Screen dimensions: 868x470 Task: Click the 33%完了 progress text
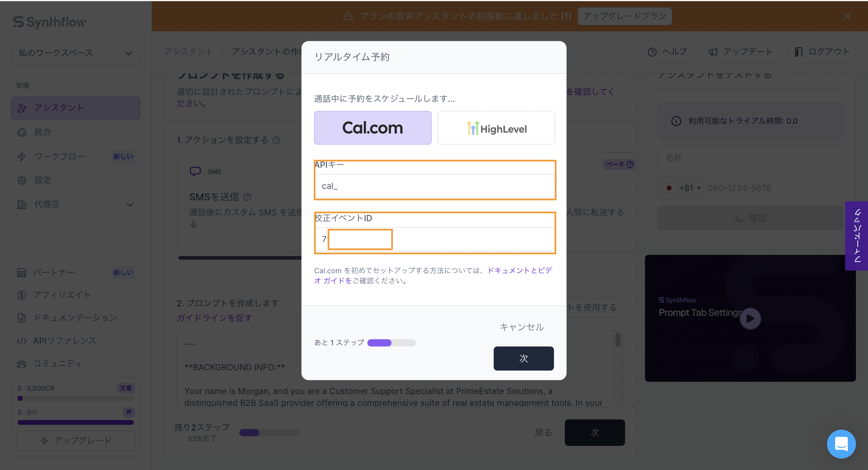[x=202, y=439]
